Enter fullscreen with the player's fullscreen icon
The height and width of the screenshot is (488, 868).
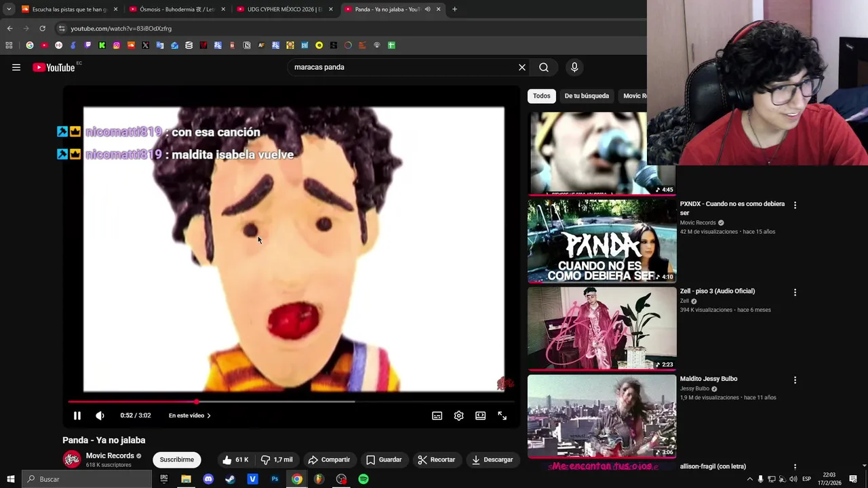pos(502,415)
